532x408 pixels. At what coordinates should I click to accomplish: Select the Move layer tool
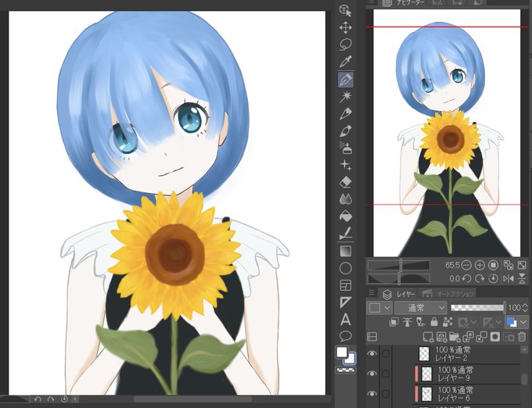(345, 27)
